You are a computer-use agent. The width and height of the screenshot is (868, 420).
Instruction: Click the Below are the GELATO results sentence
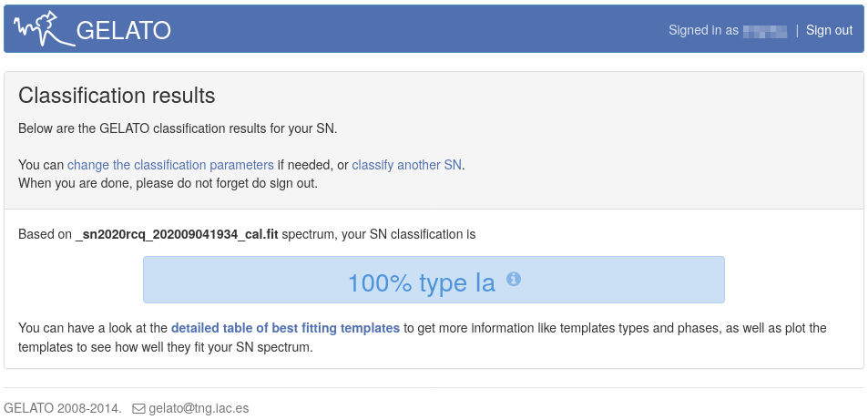178,128
